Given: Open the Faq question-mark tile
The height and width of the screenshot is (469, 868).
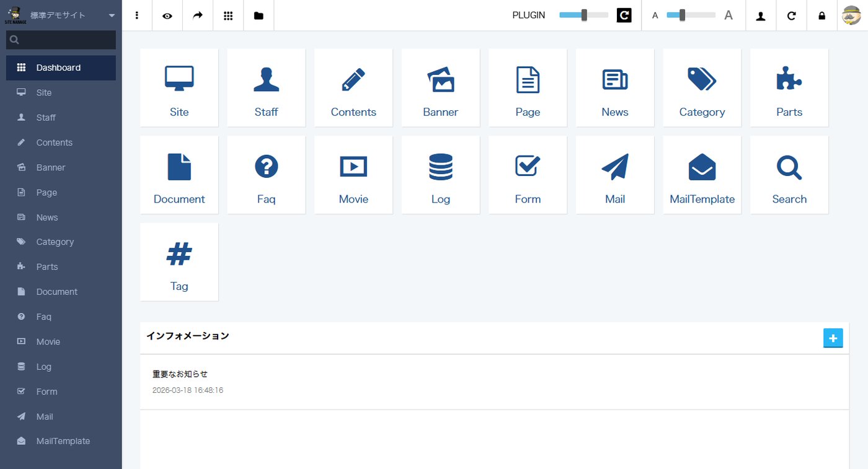Looking at the screenshot, I should (266, 175).
